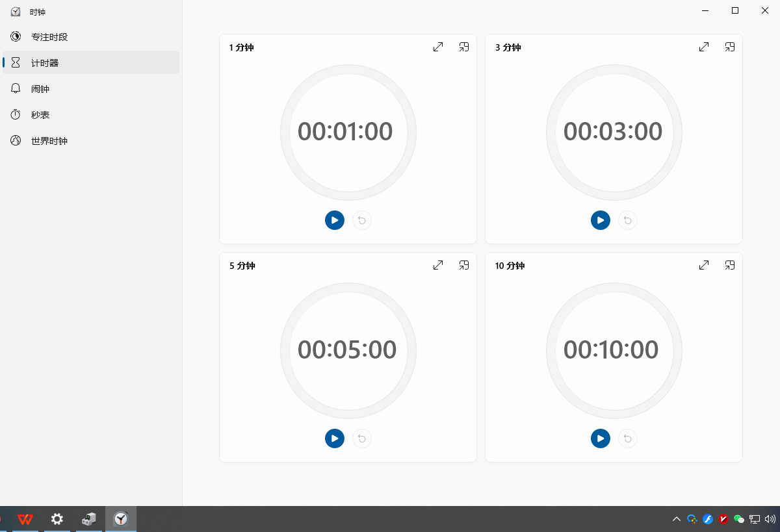The width and height of the screenshot is (780, 532).
Task: Click the 时钟 app title icon
Action: (16, 12)
